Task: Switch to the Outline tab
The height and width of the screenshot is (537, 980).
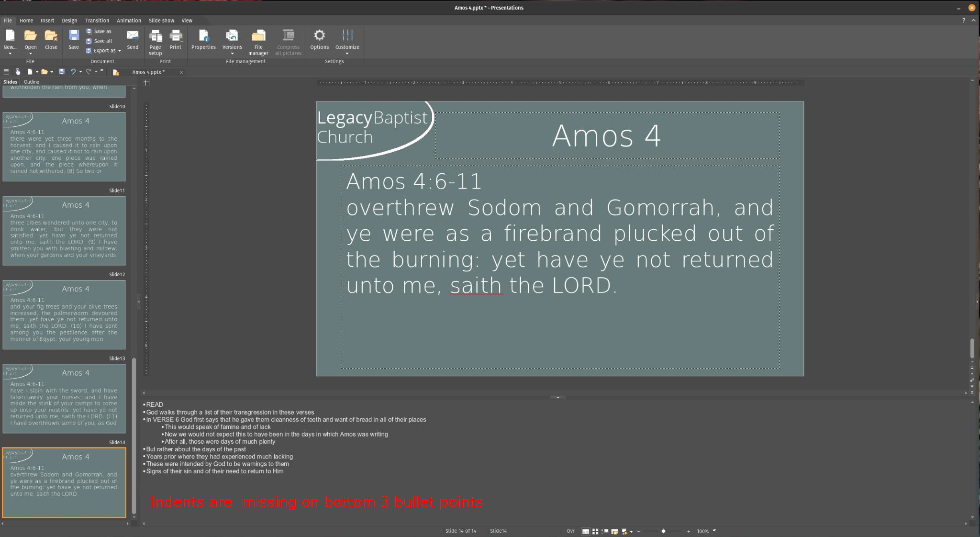Action: [x=32, y=82]
